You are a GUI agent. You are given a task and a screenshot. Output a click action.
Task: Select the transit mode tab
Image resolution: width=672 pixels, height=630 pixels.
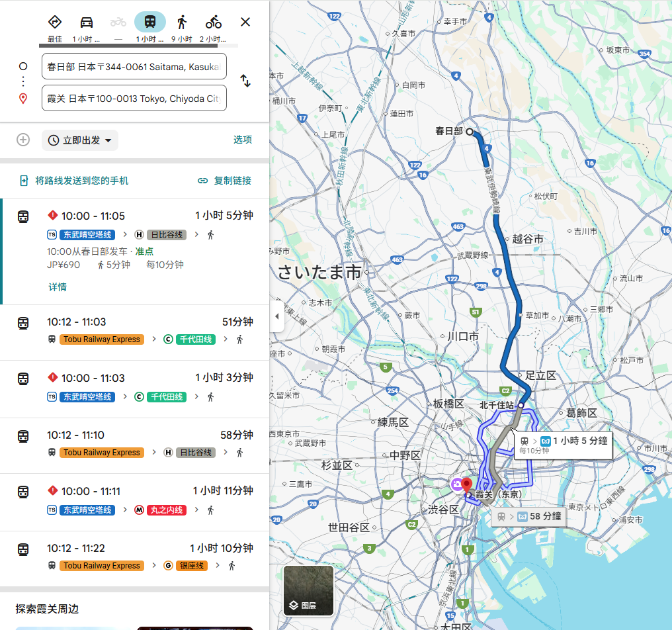[x=150, y=22]
